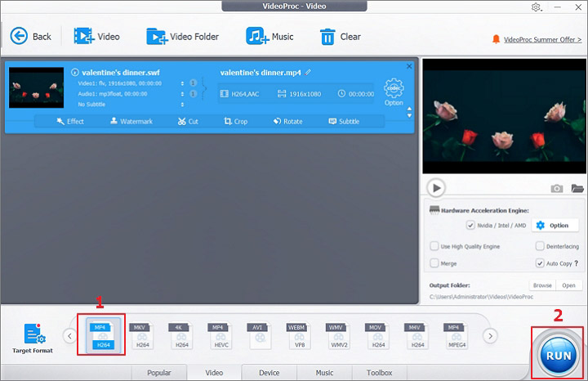Viewport: 588px width, 381px height.
Task: Show info for Audio1 track
Action: [193, 93]
